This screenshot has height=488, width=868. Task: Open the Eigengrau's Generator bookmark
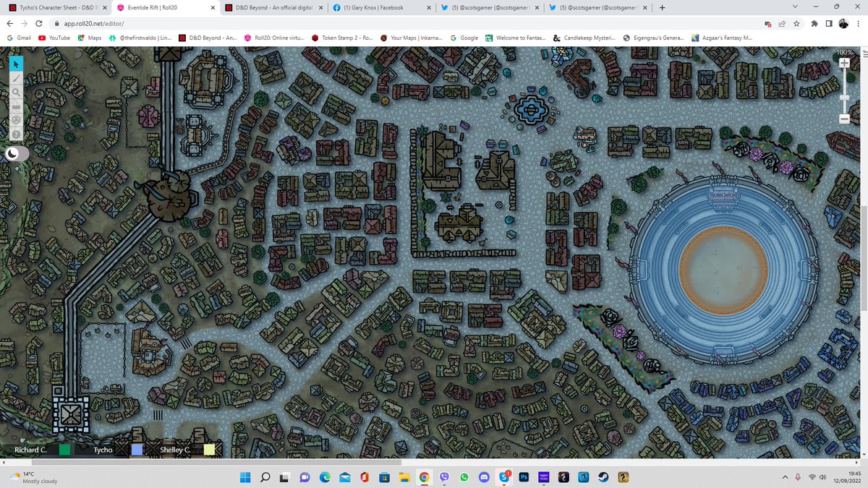click(x=654, y=38)
